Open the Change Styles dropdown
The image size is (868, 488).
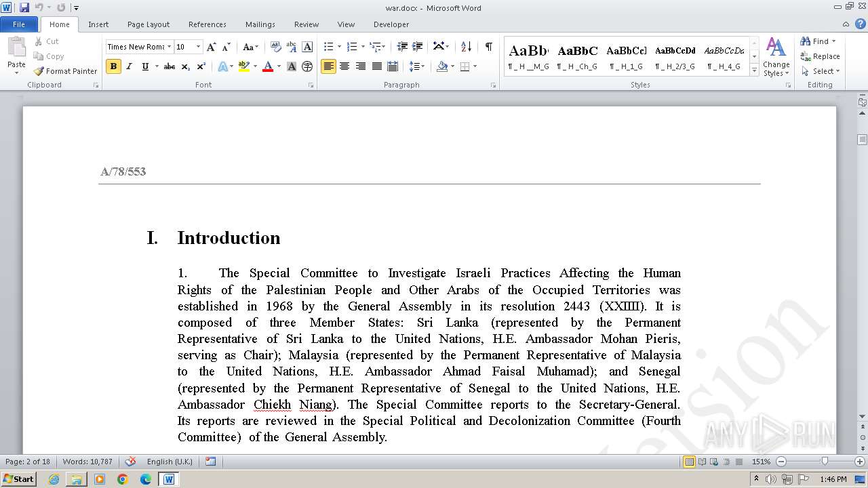776,57
